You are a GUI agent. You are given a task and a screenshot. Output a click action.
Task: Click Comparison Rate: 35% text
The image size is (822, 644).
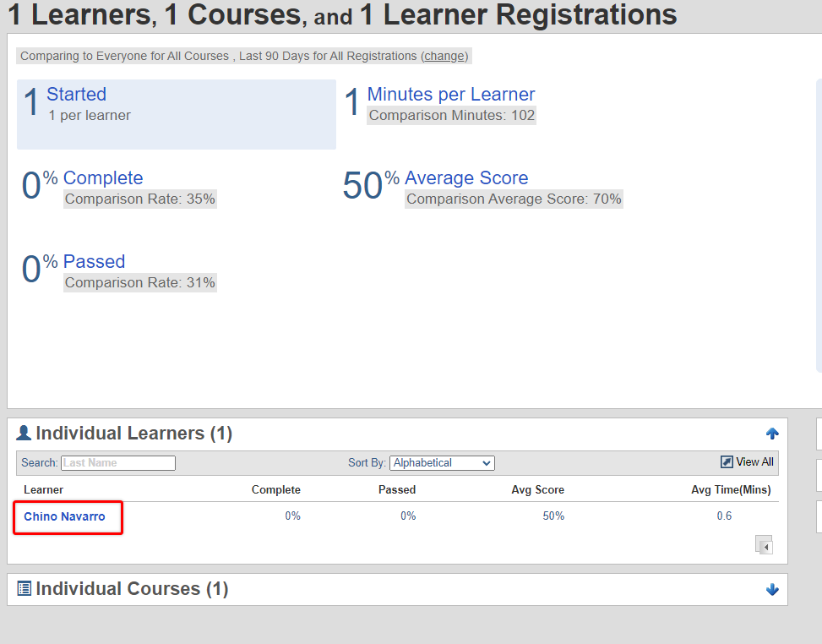point(140,199)
